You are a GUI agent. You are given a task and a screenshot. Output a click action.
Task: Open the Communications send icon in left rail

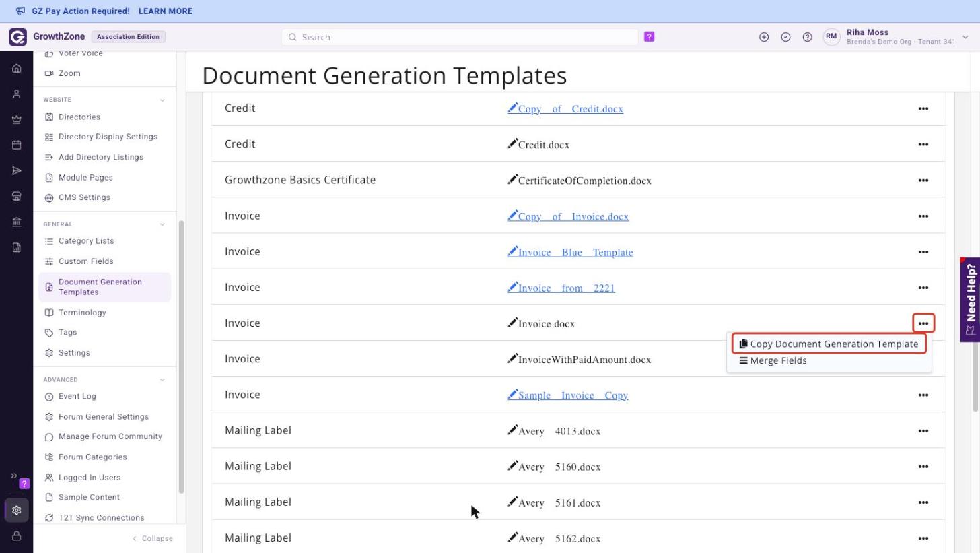(x=17, y=170)
